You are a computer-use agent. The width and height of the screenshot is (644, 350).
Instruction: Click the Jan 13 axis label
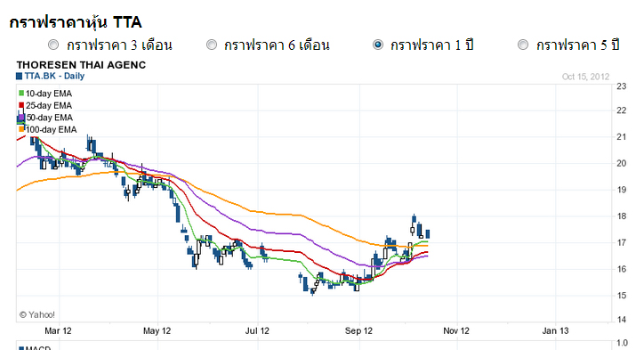[555, 330]
